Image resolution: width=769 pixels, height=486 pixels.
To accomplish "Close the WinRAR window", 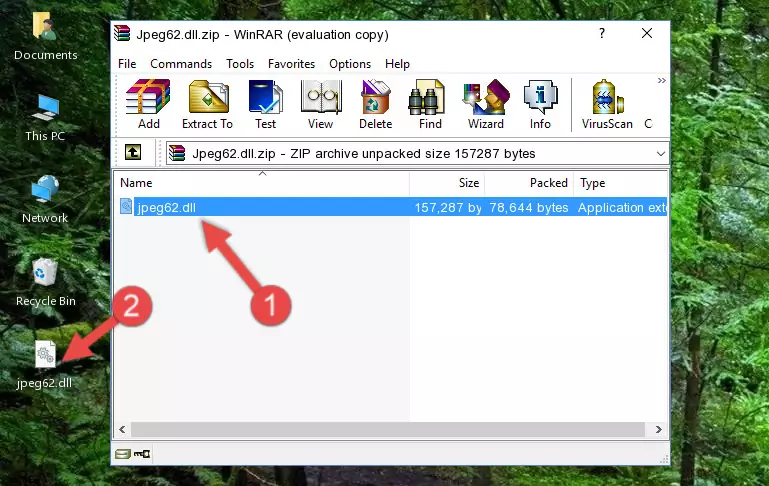I will (647, 33).
